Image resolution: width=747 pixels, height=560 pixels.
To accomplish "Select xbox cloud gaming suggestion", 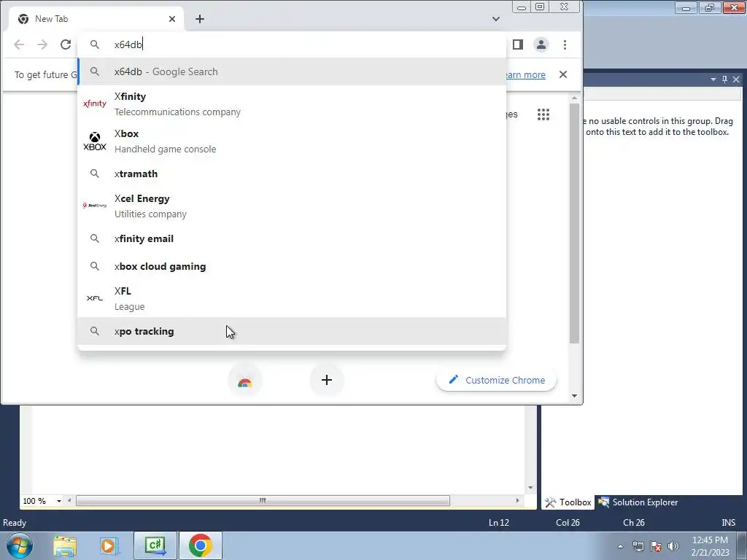I will 292,266.
